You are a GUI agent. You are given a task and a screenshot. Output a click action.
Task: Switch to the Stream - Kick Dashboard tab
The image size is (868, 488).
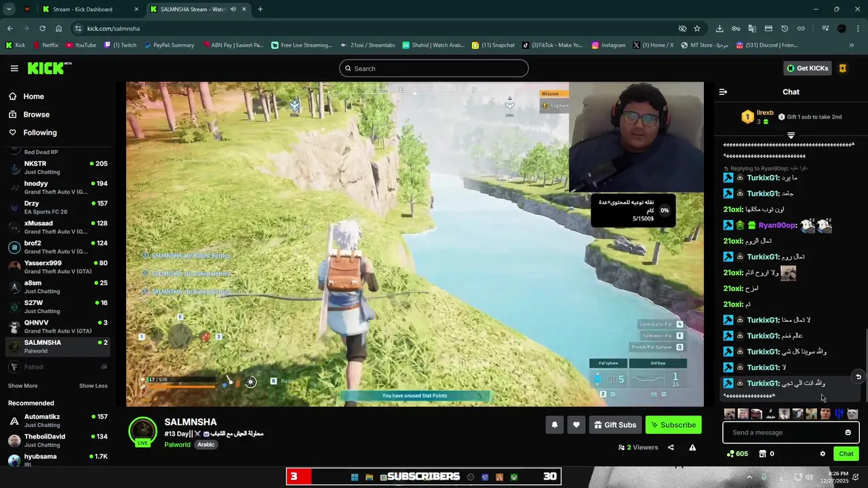(90, 9)
